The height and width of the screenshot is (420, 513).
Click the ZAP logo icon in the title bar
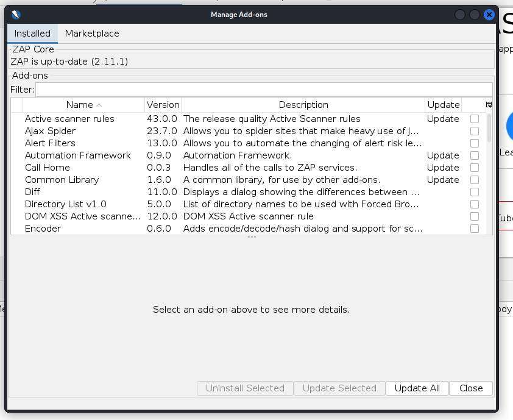[x=16, y=15]
